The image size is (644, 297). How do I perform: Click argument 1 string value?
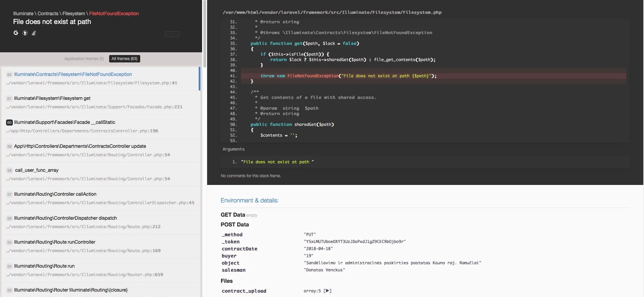(277, 162)
